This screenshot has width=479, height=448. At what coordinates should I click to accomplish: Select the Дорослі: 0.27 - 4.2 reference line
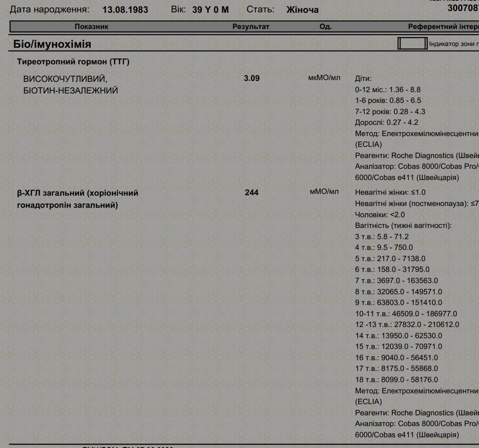[x=387, y=123]
